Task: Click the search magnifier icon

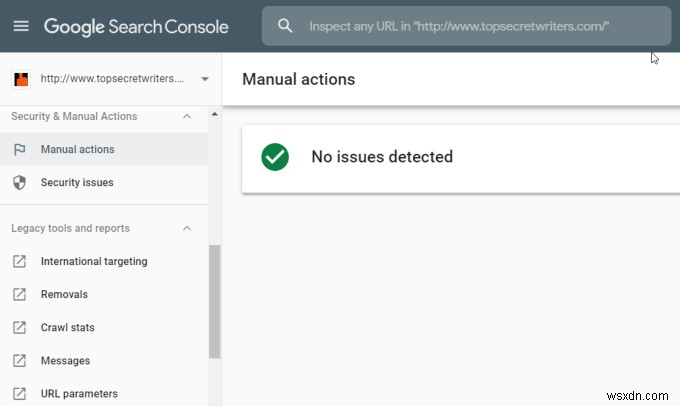Action: click(285, 26)
